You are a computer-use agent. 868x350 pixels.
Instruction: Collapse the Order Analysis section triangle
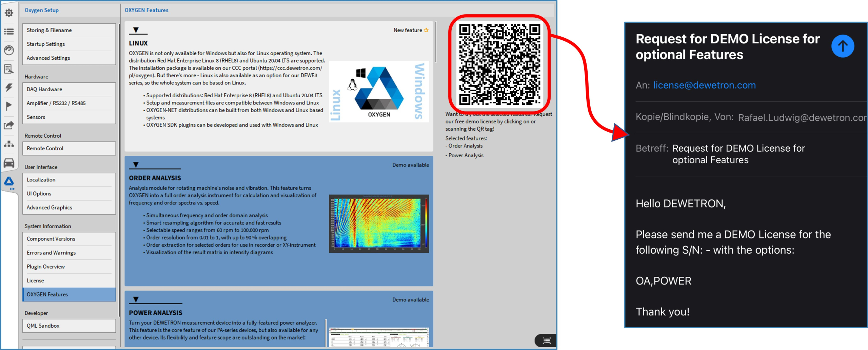136,165
